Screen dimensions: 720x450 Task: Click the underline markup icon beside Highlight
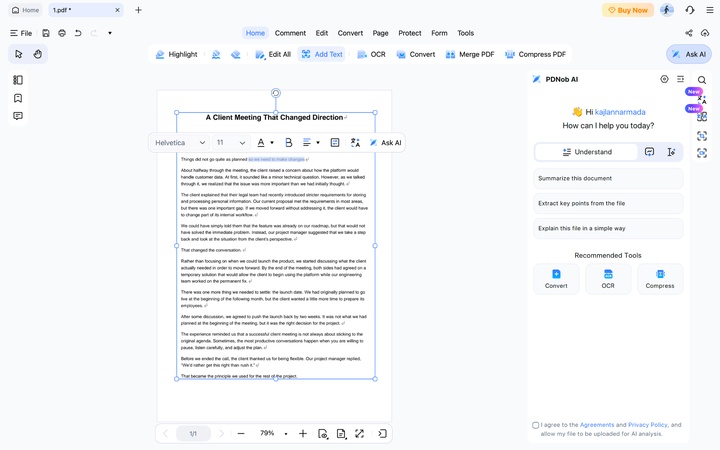tap(216, 54)
